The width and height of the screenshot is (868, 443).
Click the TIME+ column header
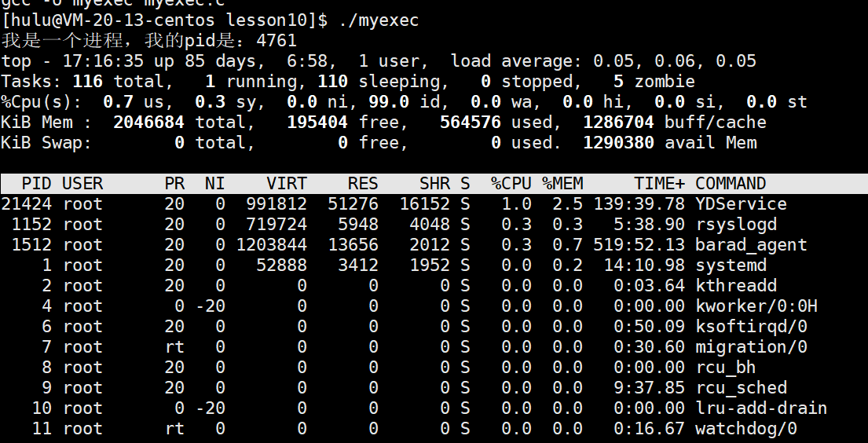659,183
